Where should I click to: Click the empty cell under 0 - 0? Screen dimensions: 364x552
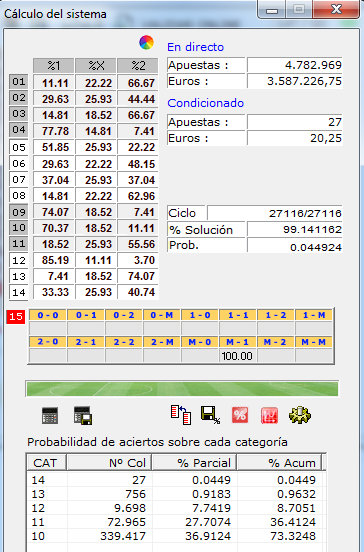tap(48, 328)
